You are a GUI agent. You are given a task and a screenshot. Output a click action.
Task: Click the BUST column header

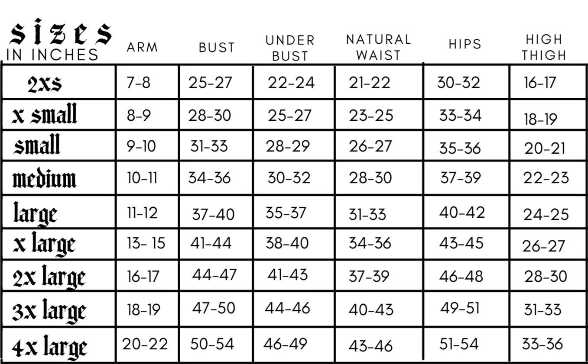217,48
